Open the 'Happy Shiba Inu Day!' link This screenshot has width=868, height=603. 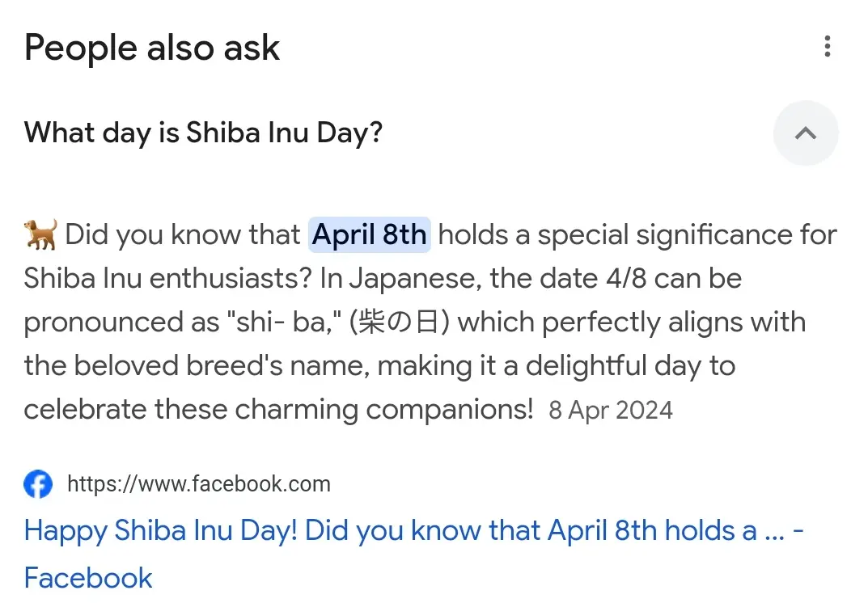390,530
